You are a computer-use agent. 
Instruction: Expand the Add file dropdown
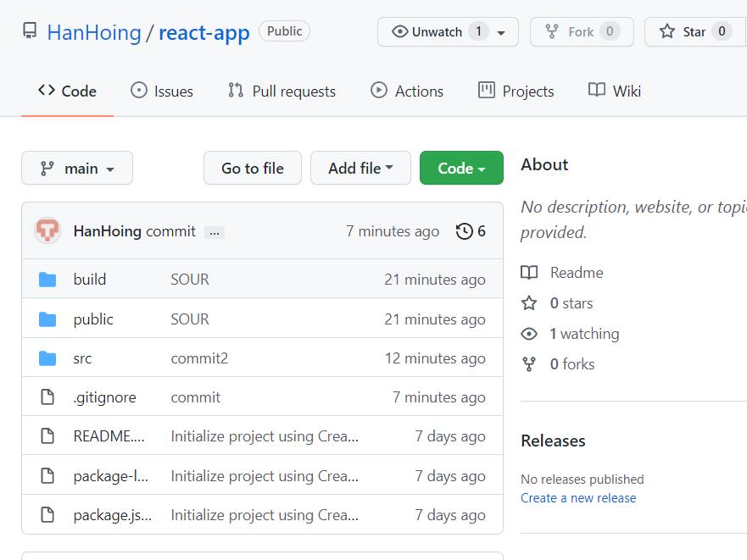click(x=360, y=168)
